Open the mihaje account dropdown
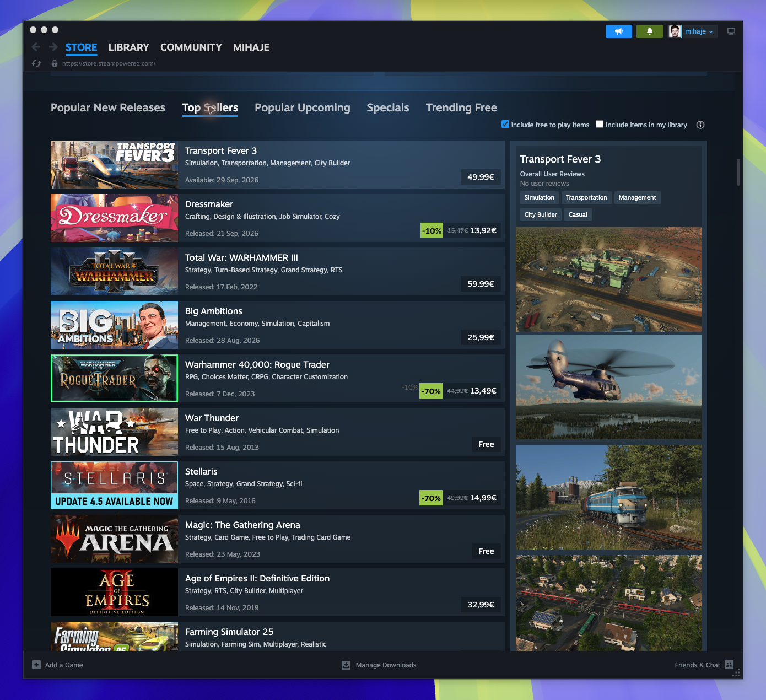Viewport: 766px width, 700px height. (x=699, y=31)
